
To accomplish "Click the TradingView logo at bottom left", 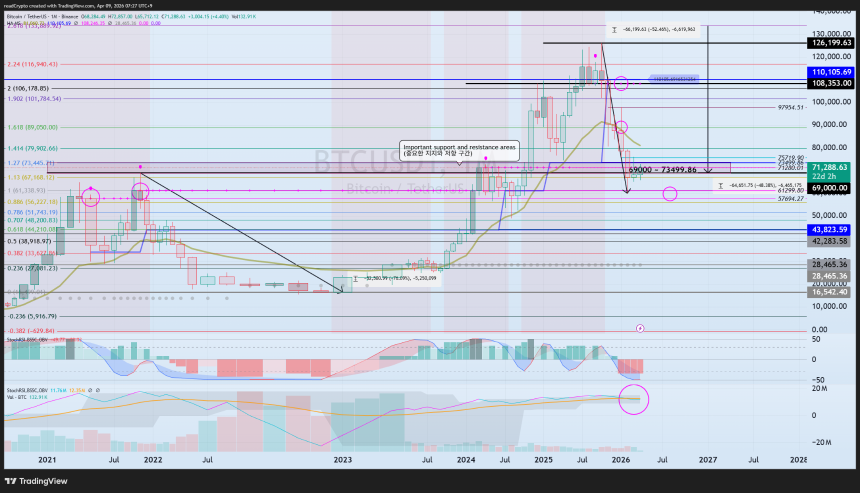I will 36,481.
